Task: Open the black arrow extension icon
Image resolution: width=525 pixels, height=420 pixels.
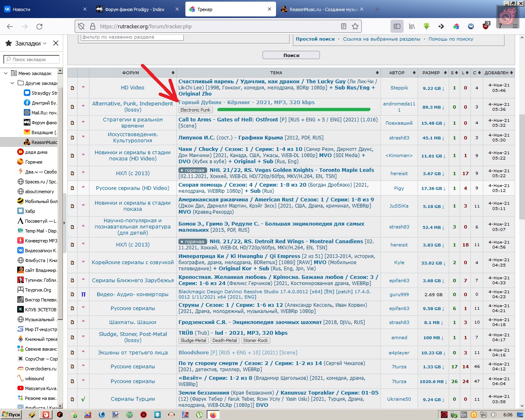Action: pos(441,26)
